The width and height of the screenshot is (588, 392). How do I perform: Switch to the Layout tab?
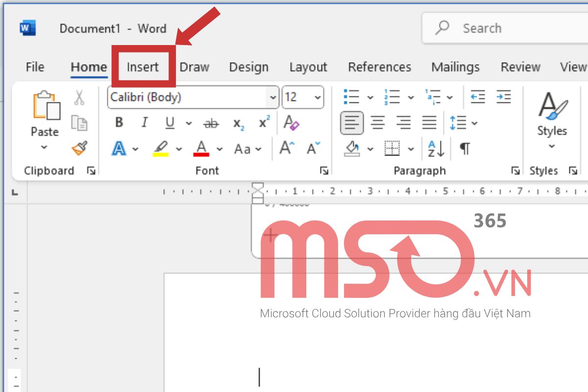[x=308, y=67]
